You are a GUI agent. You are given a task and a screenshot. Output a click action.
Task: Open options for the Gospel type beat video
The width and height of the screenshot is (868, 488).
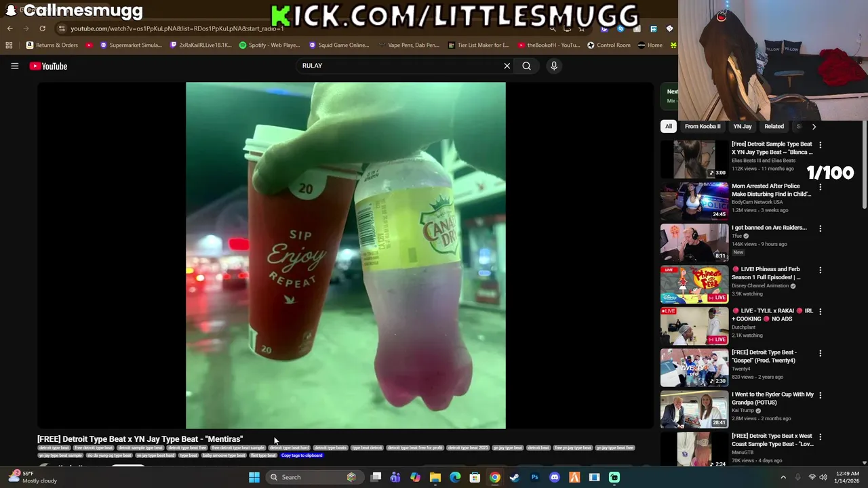click(820, 353)
